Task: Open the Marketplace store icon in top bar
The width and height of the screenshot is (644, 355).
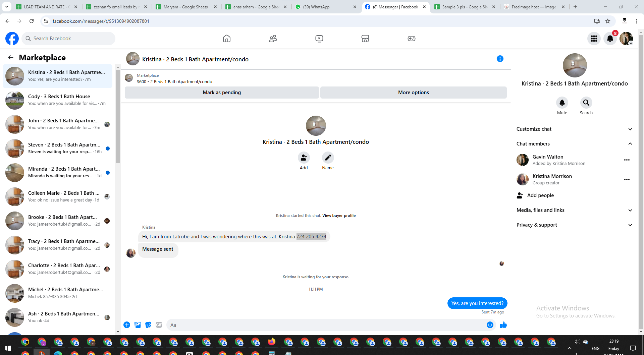Action: pos(365,39)
